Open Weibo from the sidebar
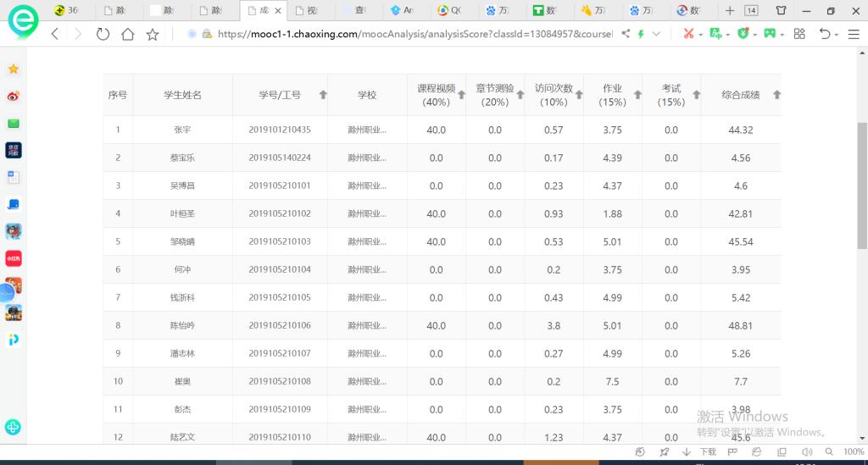Image resolution: width=868 pixels, height=465 pixels. [x=14, y=96]
